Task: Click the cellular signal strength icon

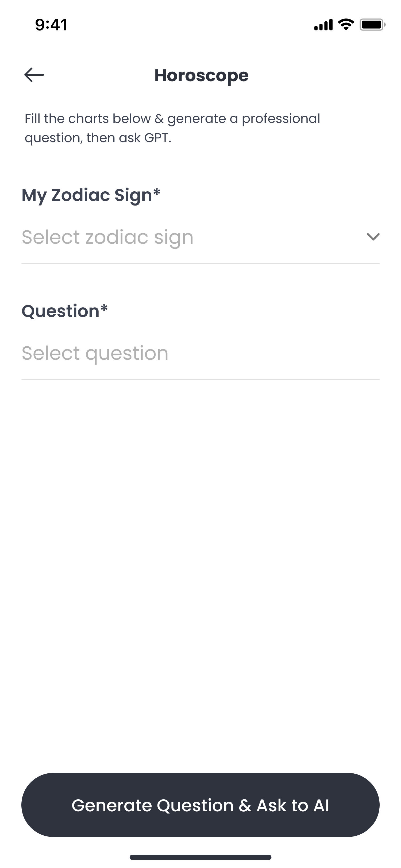Action: click(x=323, y=25)
